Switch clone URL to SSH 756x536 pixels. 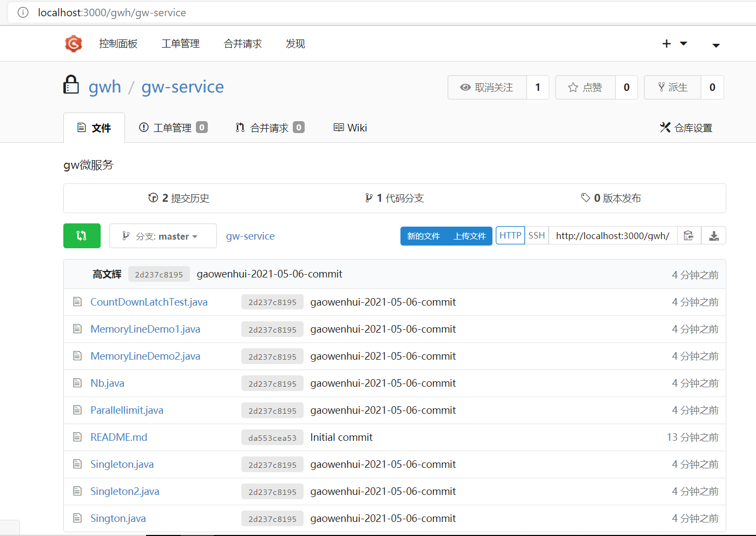pos(536,235)
